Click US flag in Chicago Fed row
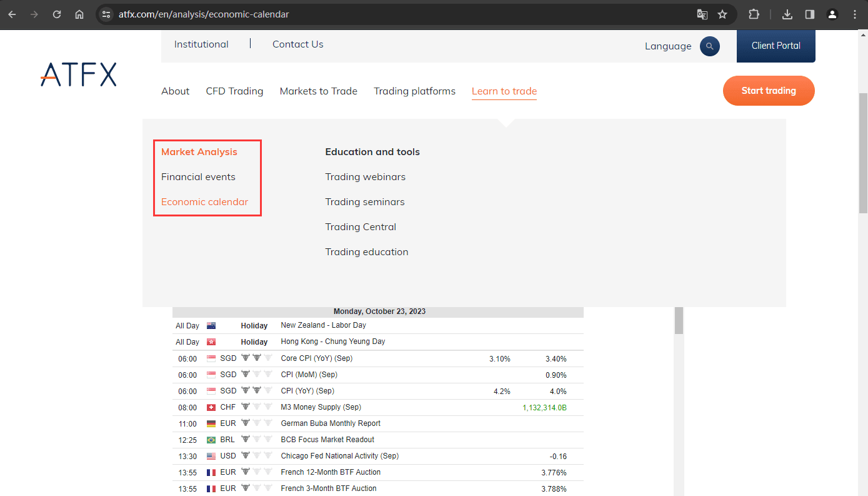The width and height of the screenshot is (868, 496). (x=211, y=456)
